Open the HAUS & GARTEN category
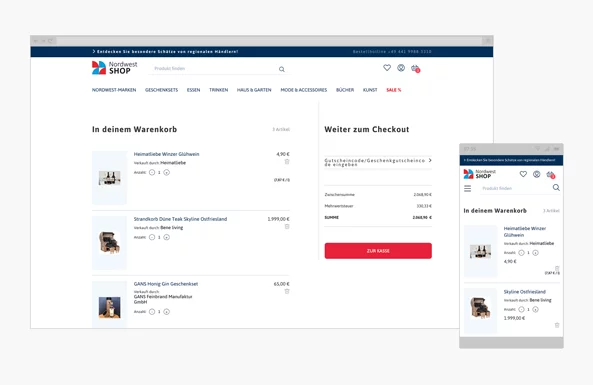593x385 pixels. pos(254,90)
